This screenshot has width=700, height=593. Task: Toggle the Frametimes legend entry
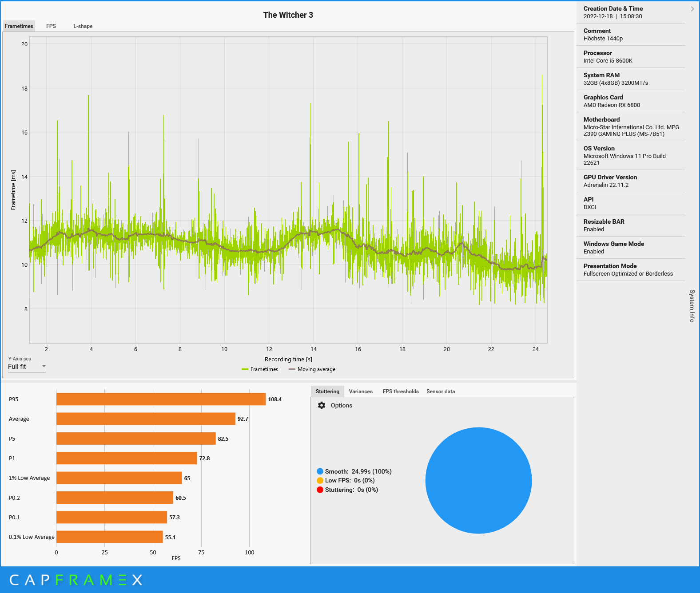(x=260, y=369)
